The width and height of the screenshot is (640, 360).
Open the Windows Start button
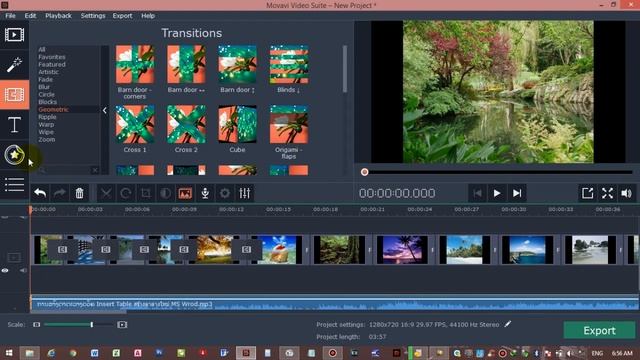9,353
